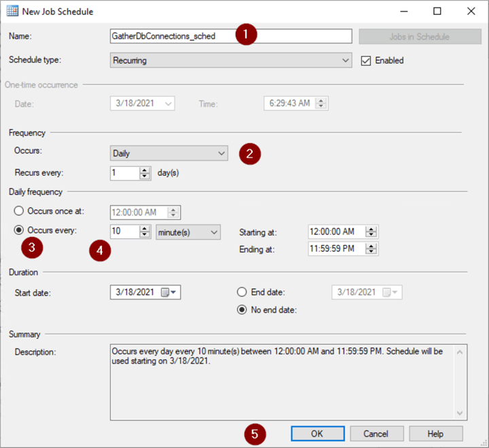
Task: Choose the No end date option
Action: [x=242, y=310]
